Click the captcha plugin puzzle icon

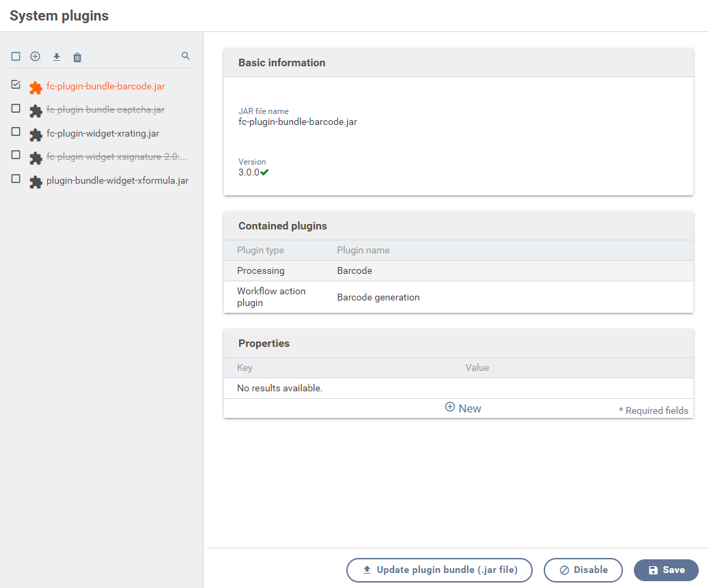[36, 111]
